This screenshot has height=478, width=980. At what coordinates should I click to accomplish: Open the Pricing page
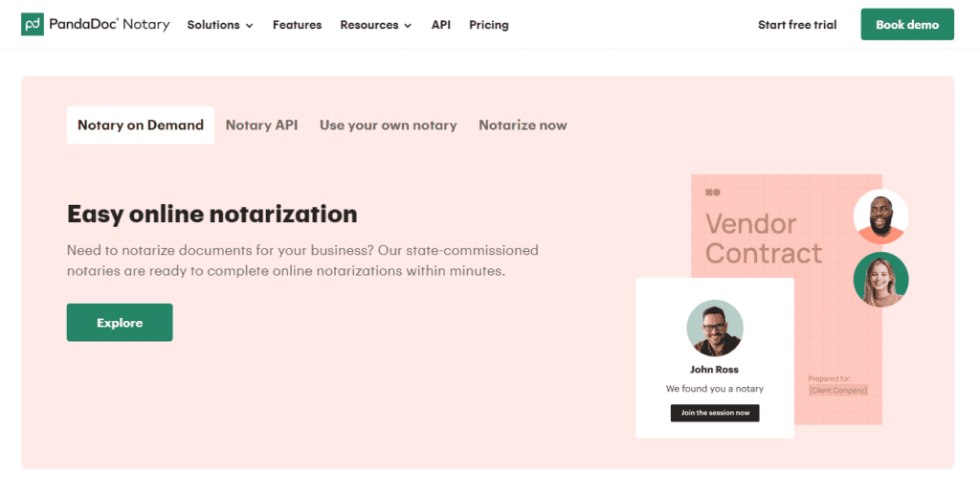click(x=488, y=25)
